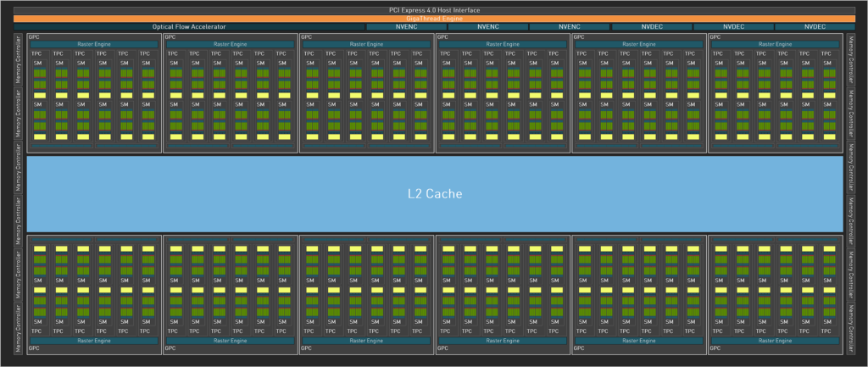Click the Optical Flow Accelerator block
868x367 pixels.
[x=189, y=27]
